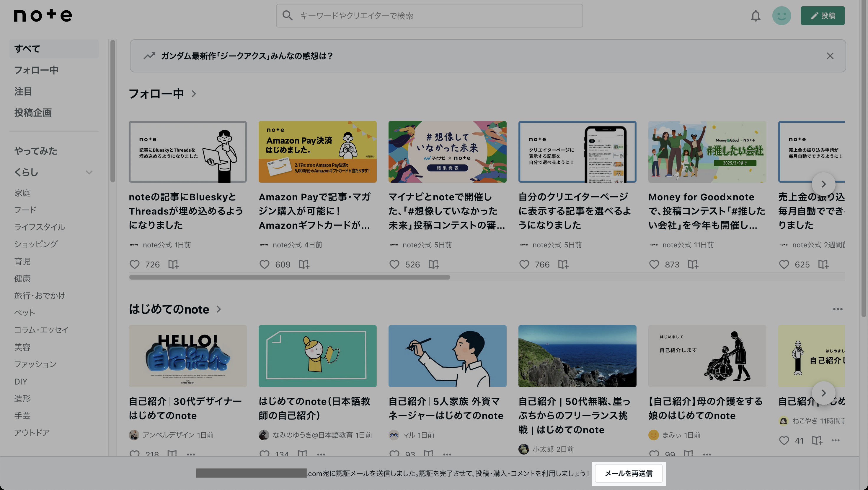The image size is (868, 490).
Task: Bookmark the Bluesky and Threads article
Action: (x=173, y=265)
